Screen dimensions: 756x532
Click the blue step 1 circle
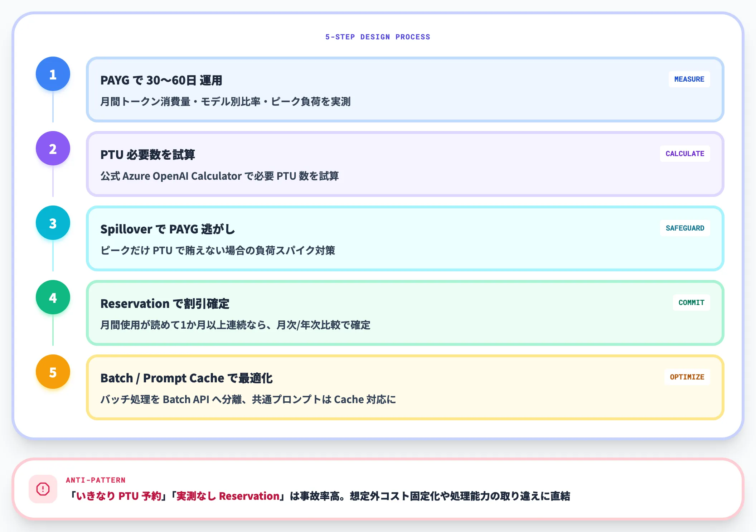pos(53,74)
